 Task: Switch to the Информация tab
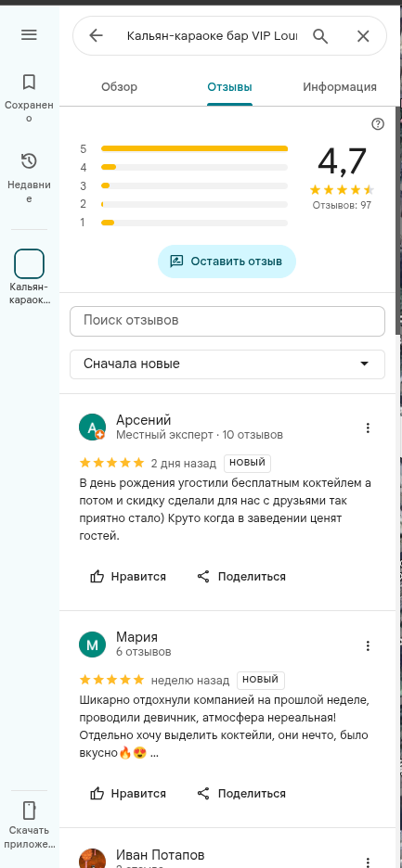click(340, 87)
